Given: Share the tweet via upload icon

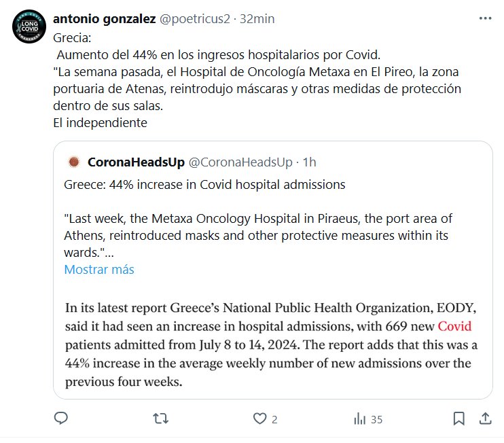Looking at the screenshot, I should click(486, 419).
